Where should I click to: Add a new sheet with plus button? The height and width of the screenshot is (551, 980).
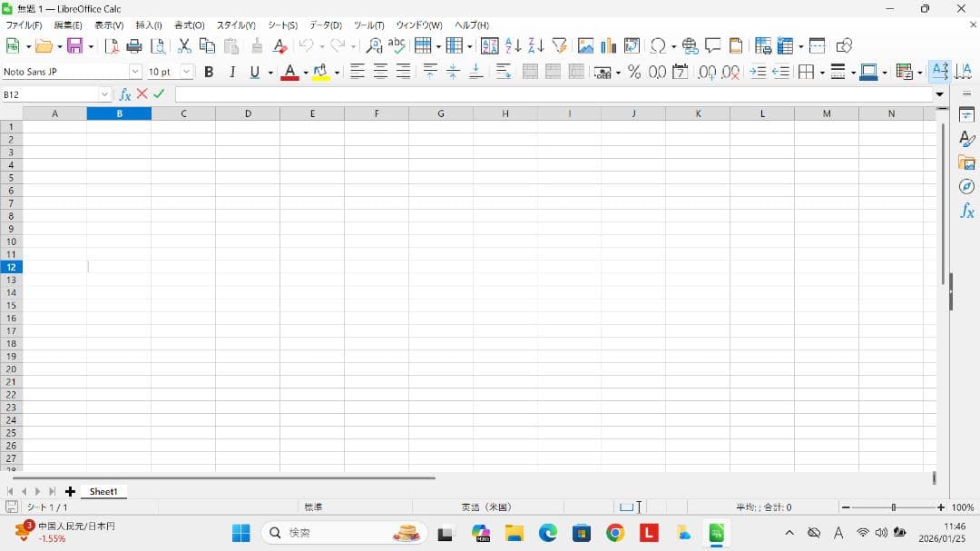(70, 491)
